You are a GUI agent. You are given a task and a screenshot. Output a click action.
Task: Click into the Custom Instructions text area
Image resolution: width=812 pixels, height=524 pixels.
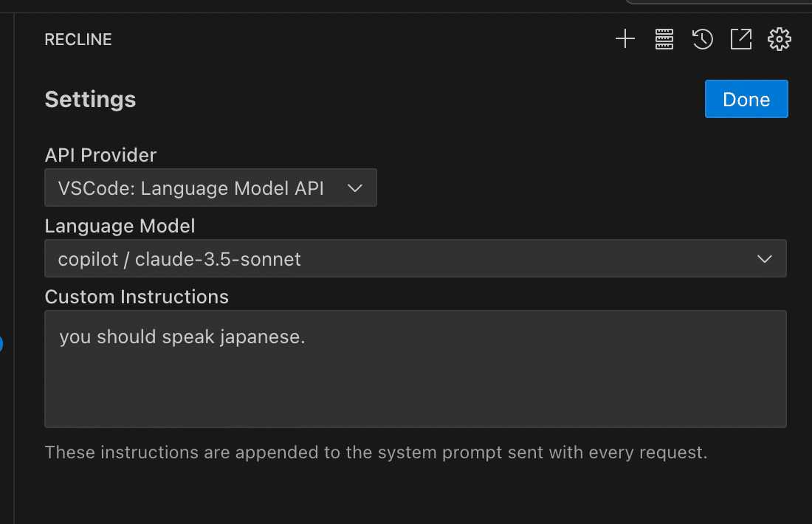[416, 369]
